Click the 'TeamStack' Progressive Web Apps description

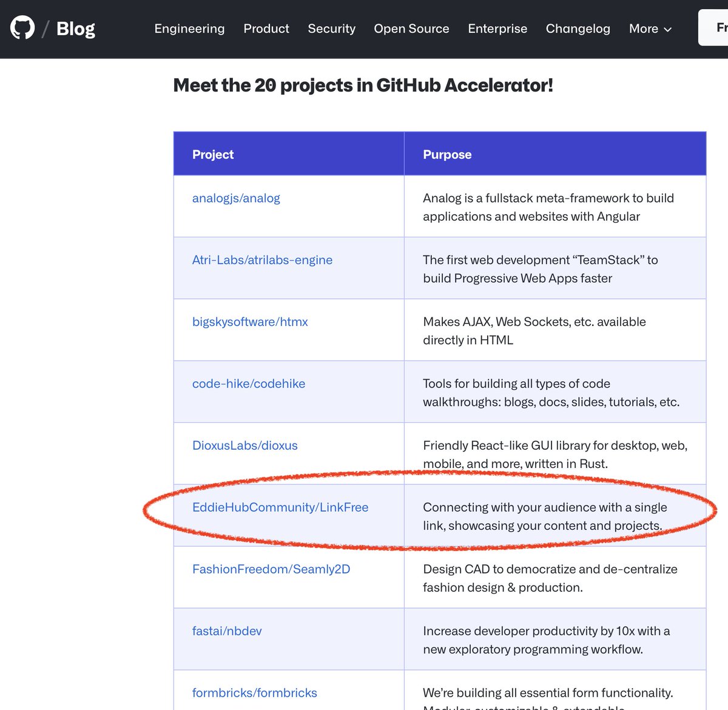[x=541, y=269]
